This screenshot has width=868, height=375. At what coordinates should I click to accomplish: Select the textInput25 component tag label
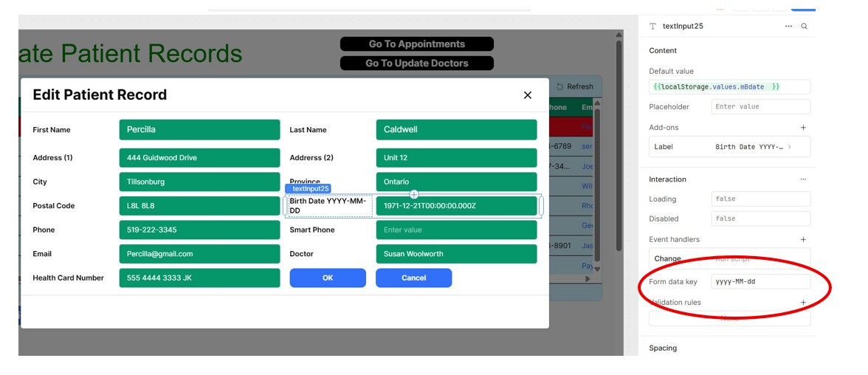[309, 189]
